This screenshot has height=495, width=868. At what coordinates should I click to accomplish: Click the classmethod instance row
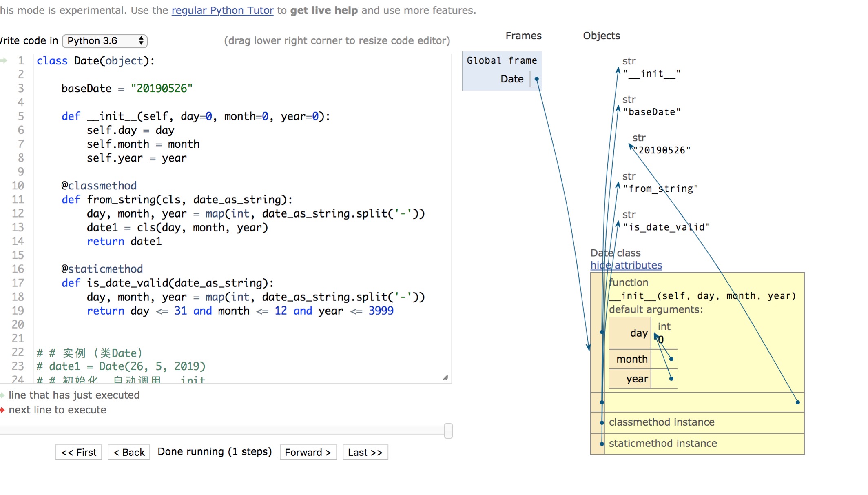(661, 422)
